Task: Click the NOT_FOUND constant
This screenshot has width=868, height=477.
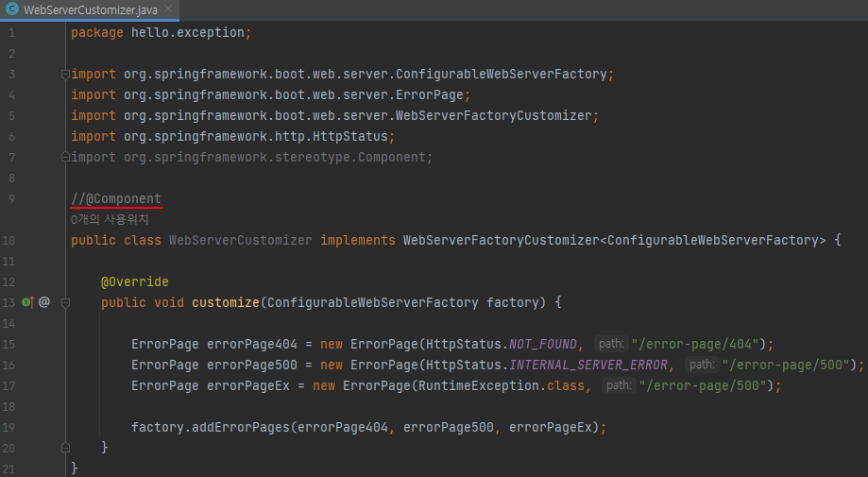Action: (x=542, y=344)
